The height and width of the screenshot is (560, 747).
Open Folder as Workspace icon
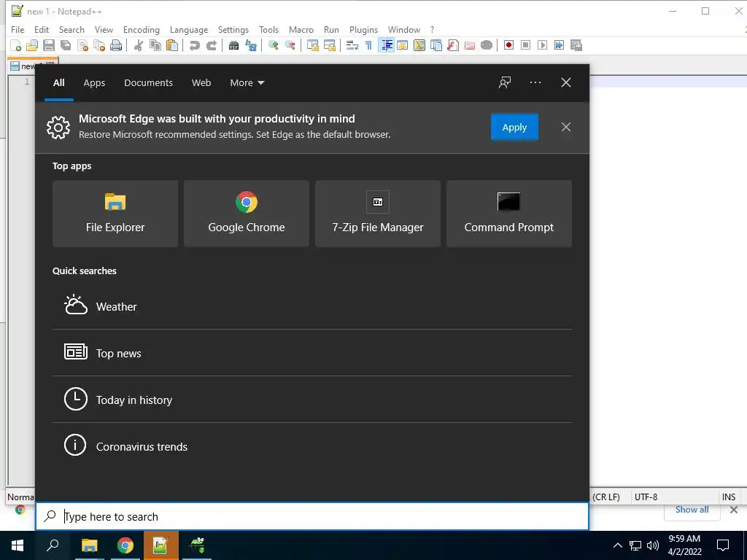[470, 45]
